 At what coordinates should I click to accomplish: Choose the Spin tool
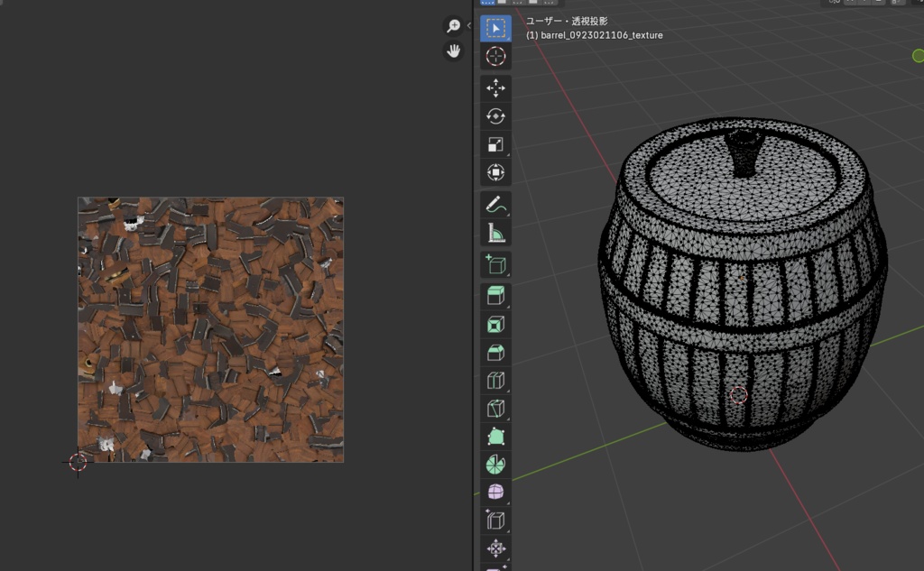point(495,465)
